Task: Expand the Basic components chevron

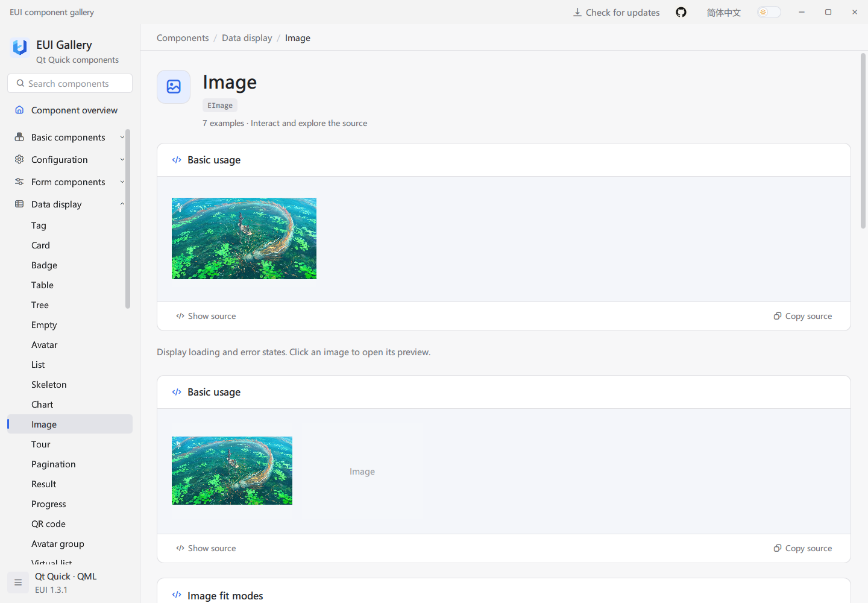Action: coord(122,137)
